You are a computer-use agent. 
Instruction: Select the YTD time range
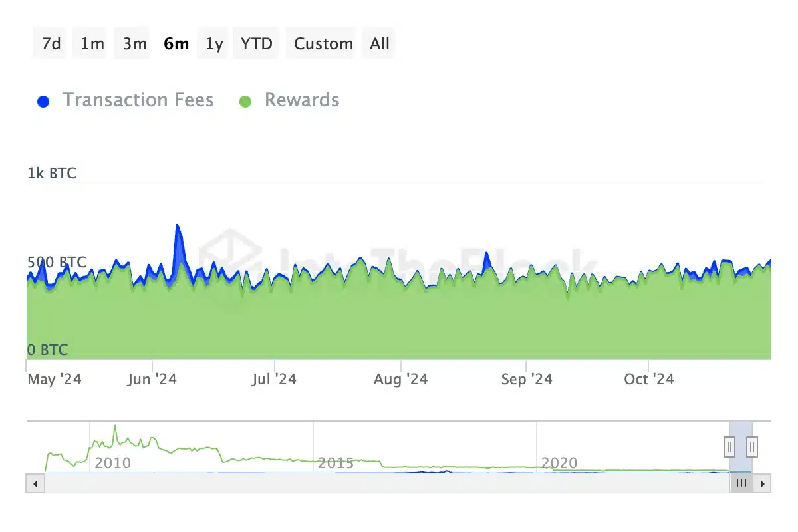pyautogui.click(x=256, y=43)
